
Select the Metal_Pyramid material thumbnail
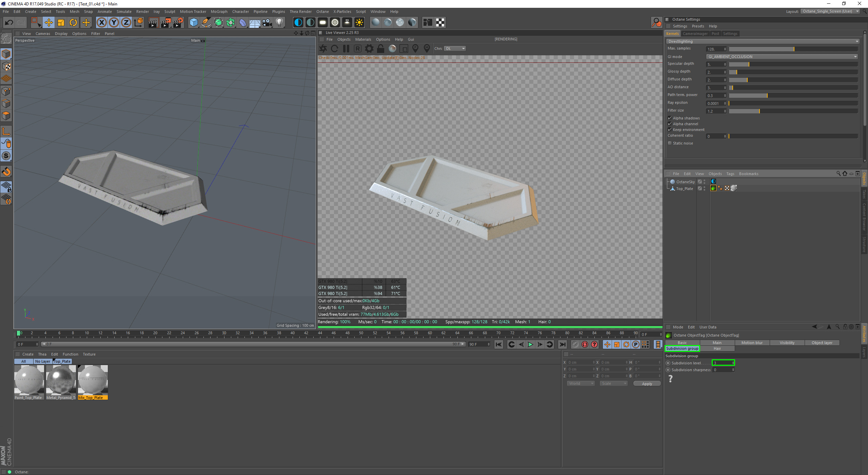tap(61, 380)
